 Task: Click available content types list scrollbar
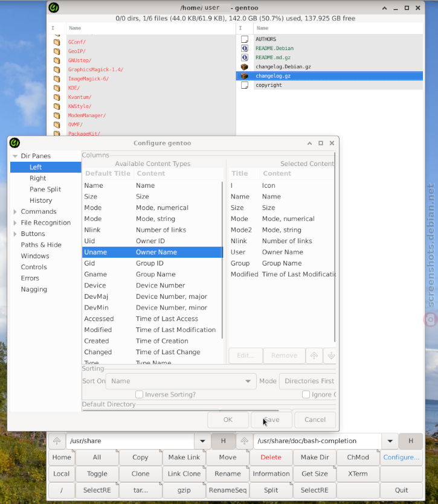click(222, 260)
